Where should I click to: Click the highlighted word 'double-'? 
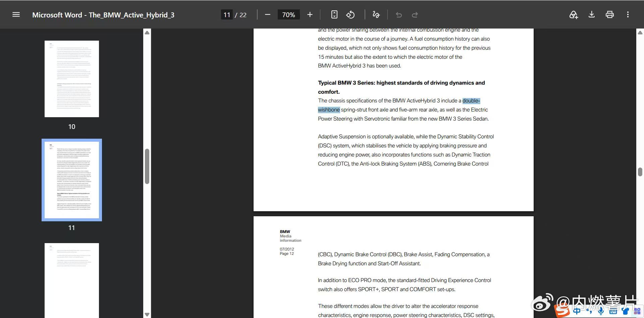471,101
